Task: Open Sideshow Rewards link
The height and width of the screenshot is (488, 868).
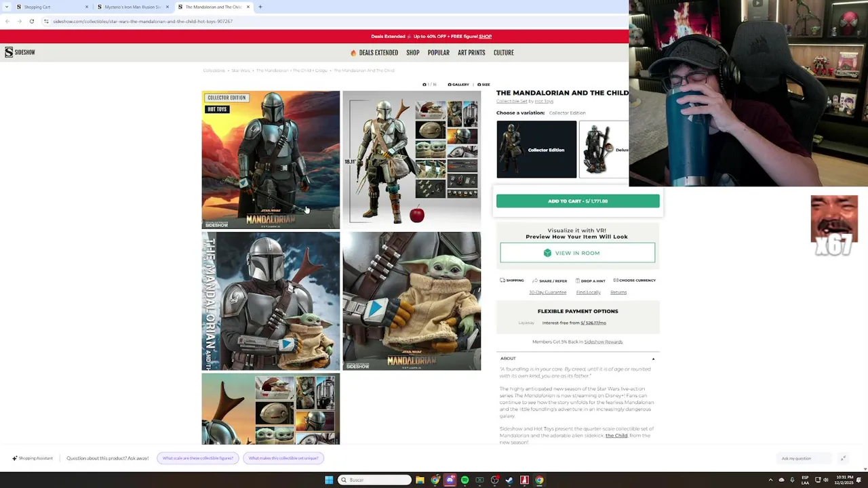Action: 603,342
